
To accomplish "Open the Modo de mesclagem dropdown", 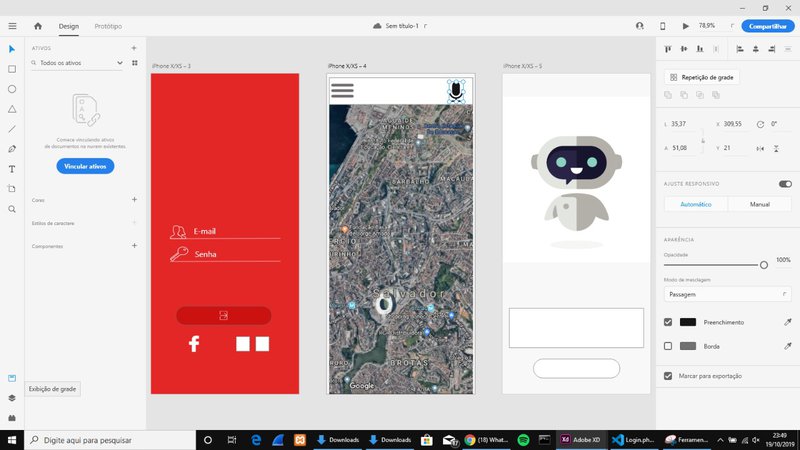I will (728, 295).
